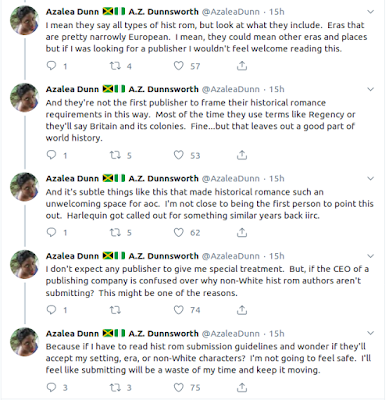Open the first tweet's options chevron
Image resolution: width=389 pixels, height=400 pixels.
[370, 12]
